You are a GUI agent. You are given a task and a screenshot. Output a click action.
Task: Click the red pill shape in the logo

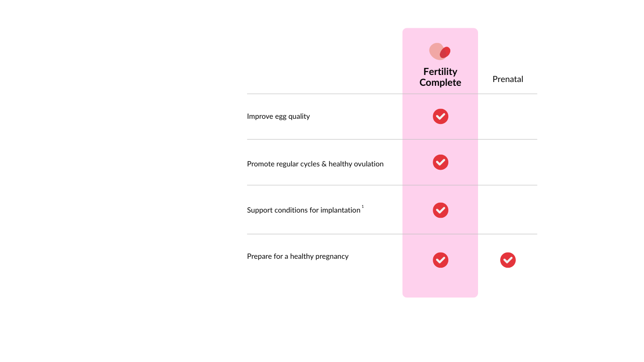click(x=446, y=52)
